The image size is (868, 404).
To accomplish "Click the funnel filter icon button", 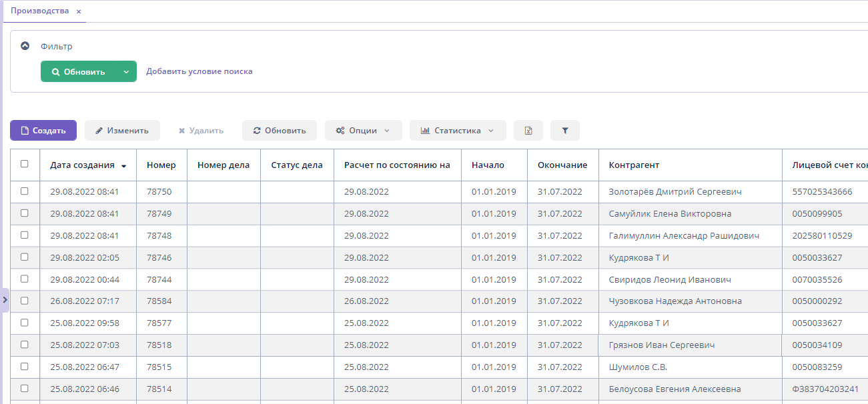I will 564,131.
